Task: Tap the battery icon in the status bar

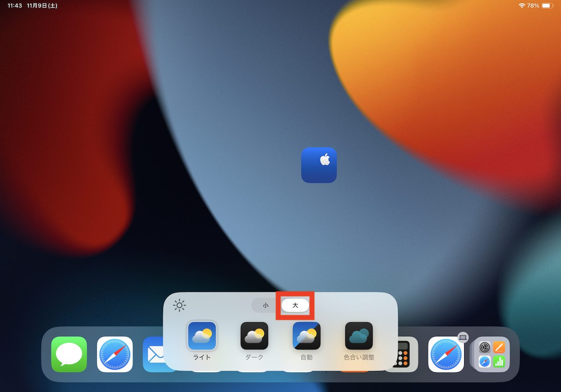Action: point(548,6)
